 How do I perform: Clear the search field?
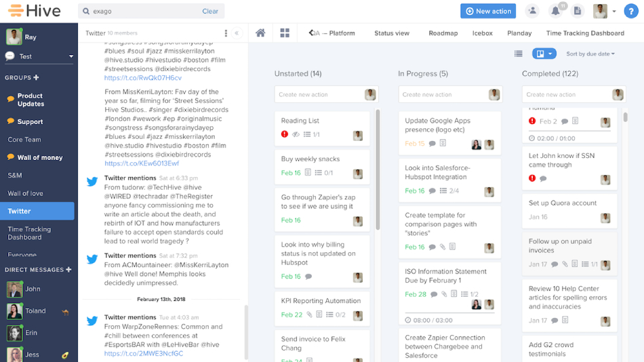click(x=210, y=11)
